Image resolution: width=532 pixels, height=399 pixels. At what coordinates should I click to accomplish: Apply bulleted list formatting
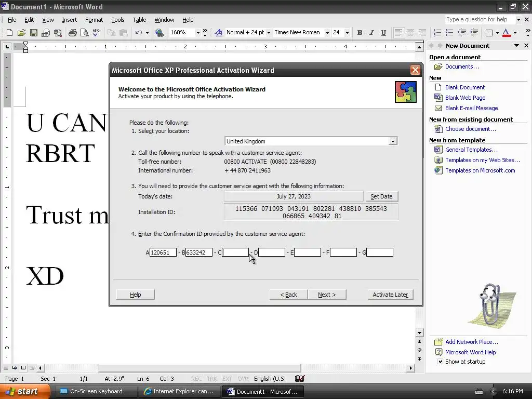tap(449, 33)
